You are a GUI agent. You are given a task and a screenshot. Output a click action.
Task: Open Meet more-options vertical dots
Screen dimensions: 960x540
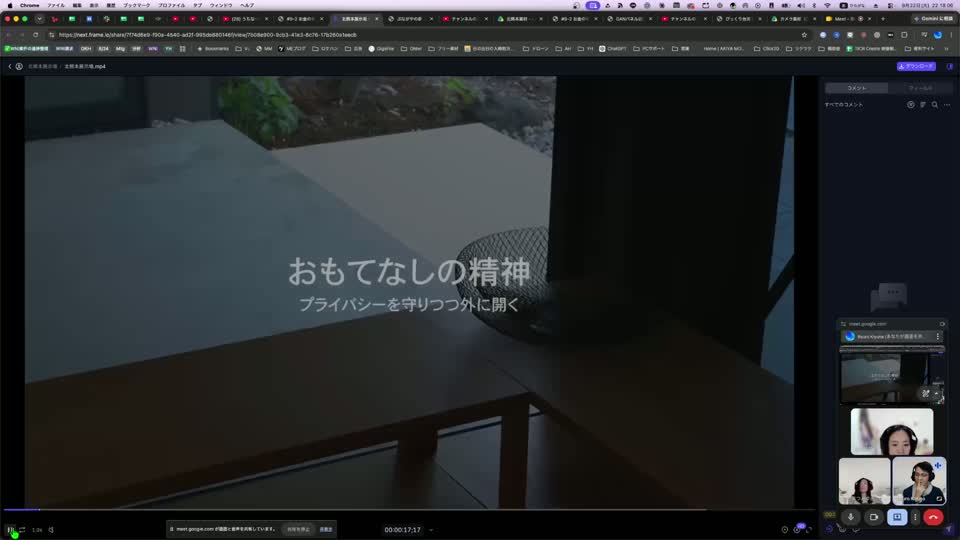click(x=915, y=517)
